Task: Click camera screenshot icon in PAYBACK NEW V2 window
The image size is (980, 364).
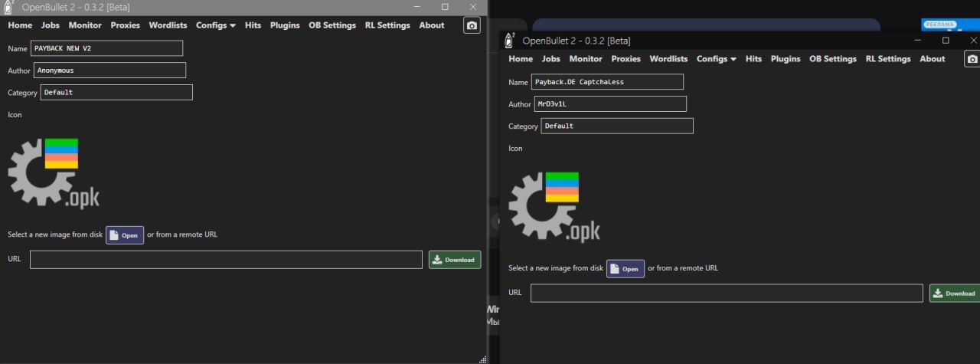Action: coord(472,25)
